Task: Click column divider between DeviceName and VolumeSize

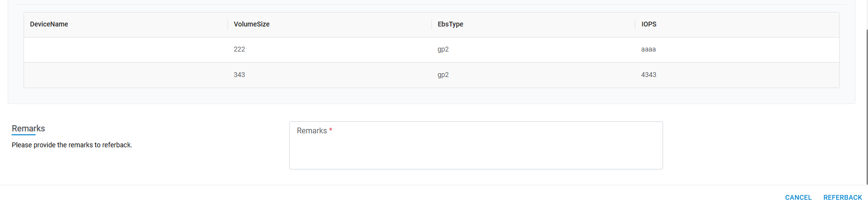Action: click(x=228, y=24)
